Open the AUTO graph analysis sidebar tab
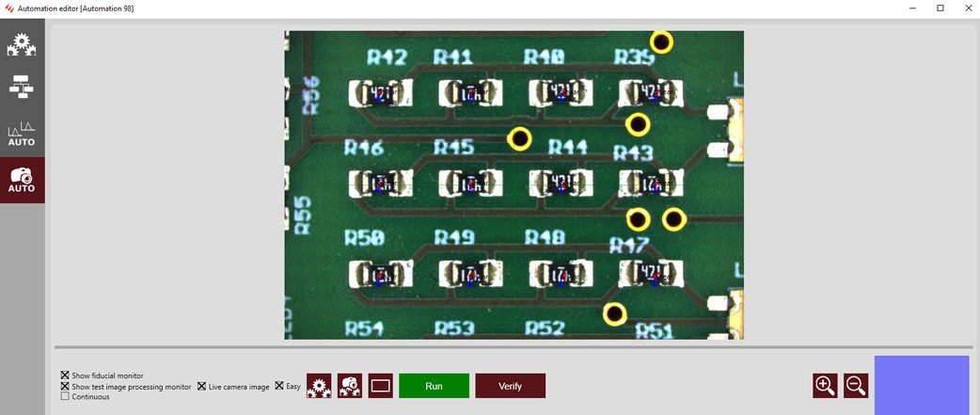 click(22, 134)
